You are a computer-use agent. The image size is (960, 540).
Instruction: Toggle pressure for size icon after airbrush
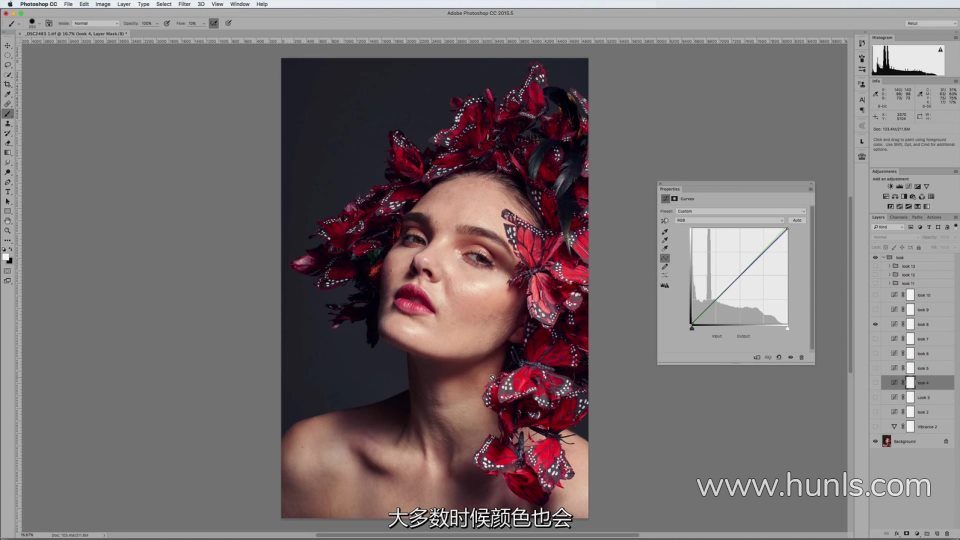click(228, 23)
